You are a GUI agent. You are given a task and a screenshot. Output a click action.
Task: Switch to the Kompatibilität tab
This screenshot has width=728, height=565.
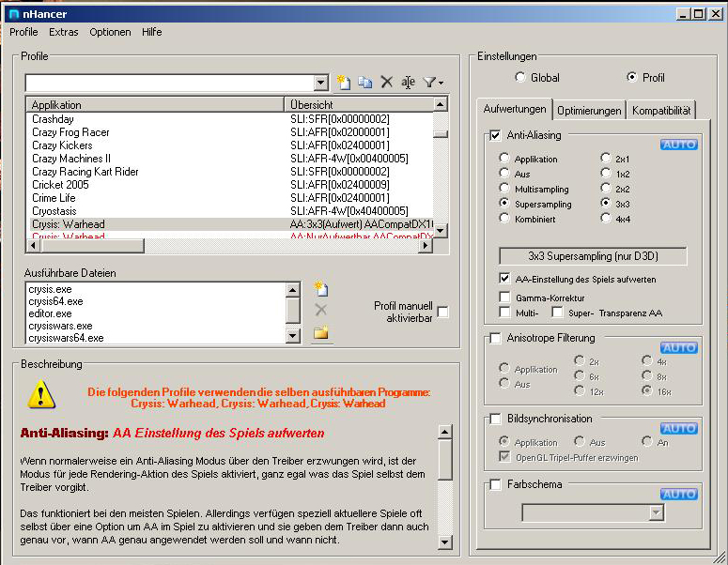[x=661, y=111]
